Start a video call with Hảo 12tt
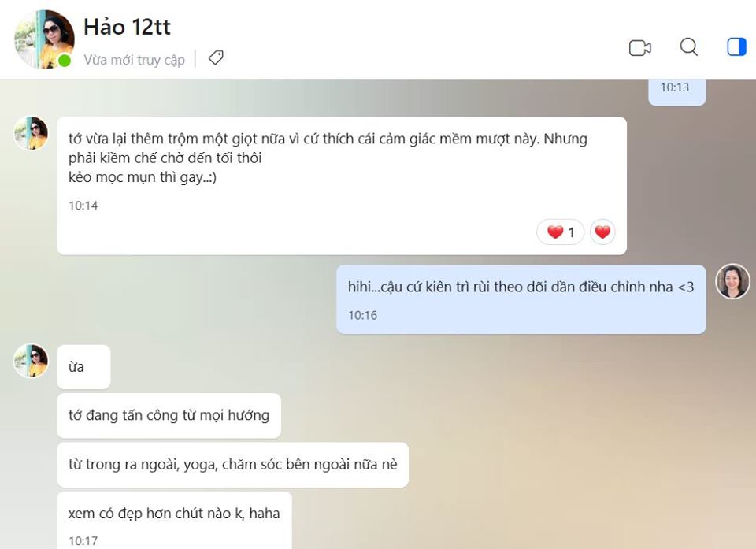This screenshot has width=756, height=549. point(639,48)
